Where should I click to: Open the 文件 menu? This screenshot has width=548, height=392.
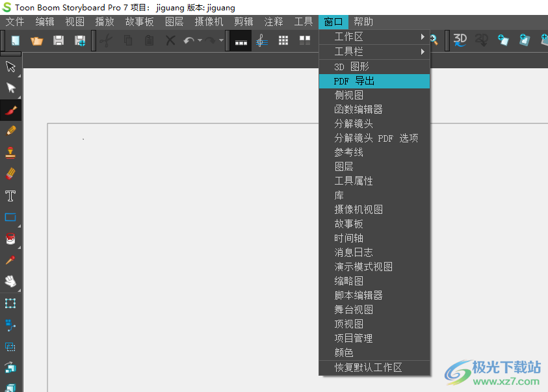[15, 22]
